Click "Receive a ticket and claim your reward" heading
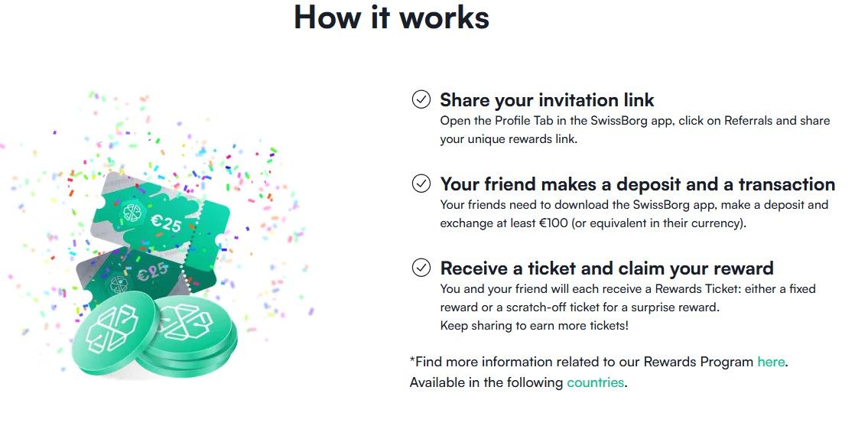868x439 pixels. coord(606,268)
